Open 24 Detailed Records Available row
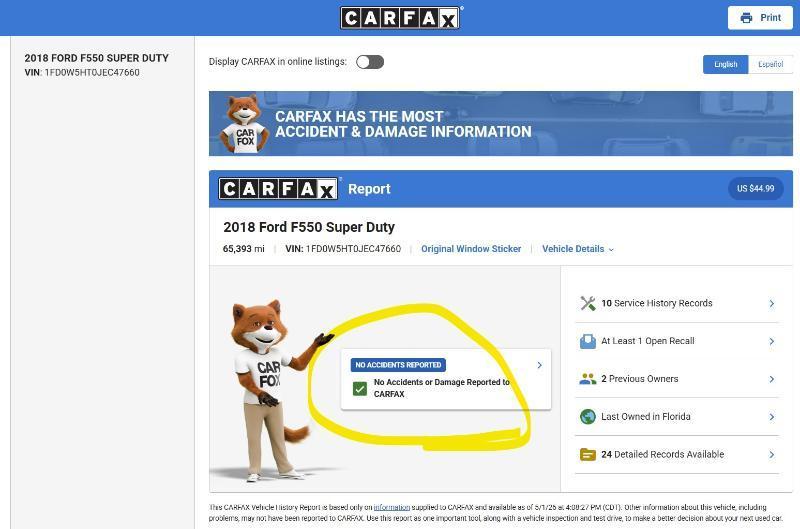Screen dimensions: 800x529 pos(677,455)
